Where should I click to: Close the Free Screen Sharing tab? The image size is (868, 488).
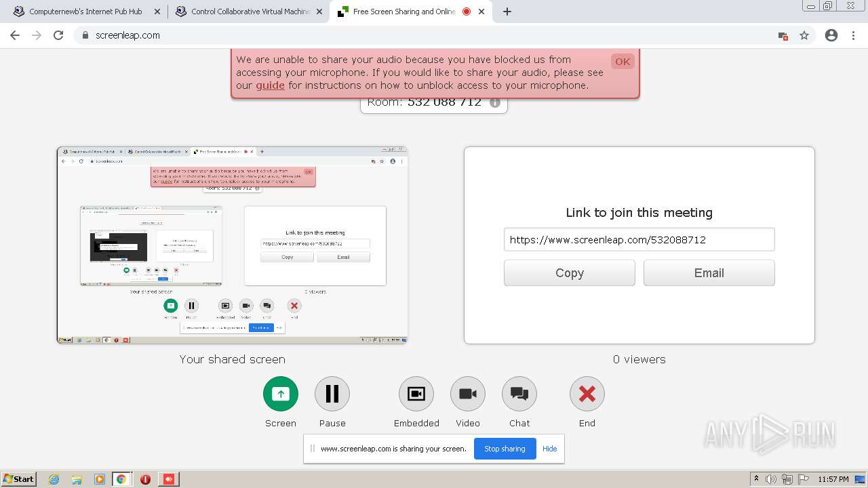coord(483,12)
